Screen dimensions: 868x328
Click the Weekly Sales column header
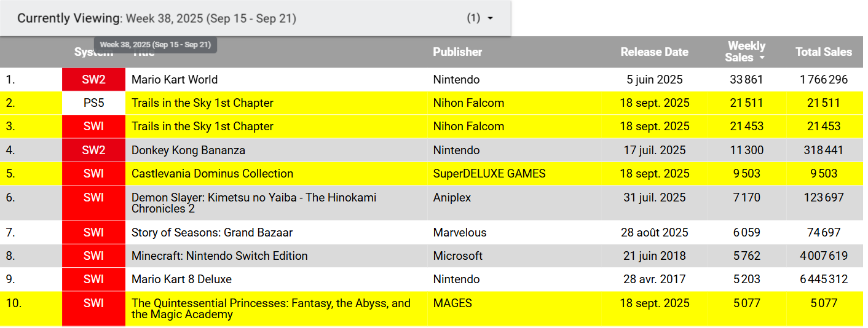(746, 52)
